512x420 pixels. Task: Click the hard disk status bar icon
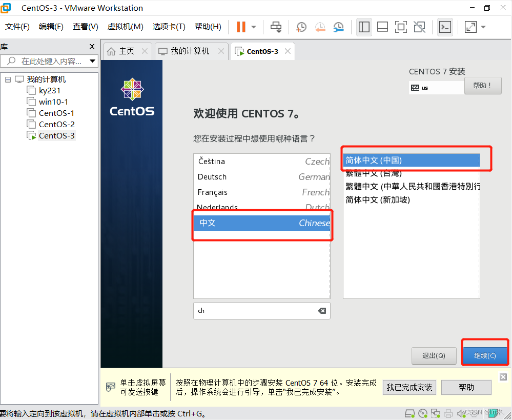[410, 413]
